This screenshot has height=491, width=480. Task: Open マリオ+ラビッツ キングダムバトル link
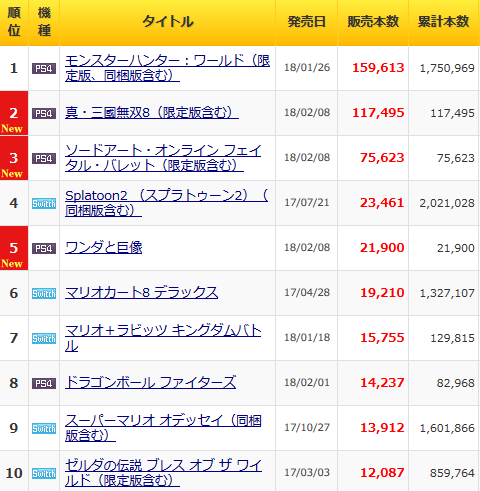tap(163, 338)
